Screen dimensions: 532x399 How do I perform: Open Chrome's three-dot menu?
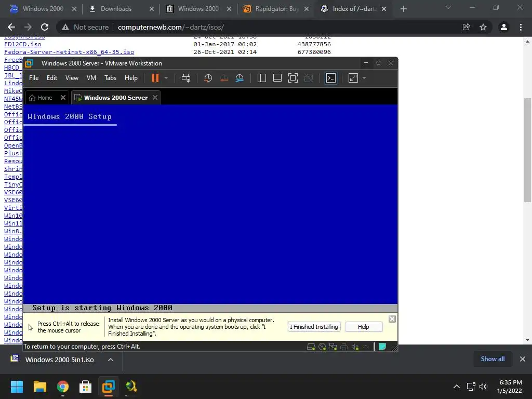coord(521,27)
